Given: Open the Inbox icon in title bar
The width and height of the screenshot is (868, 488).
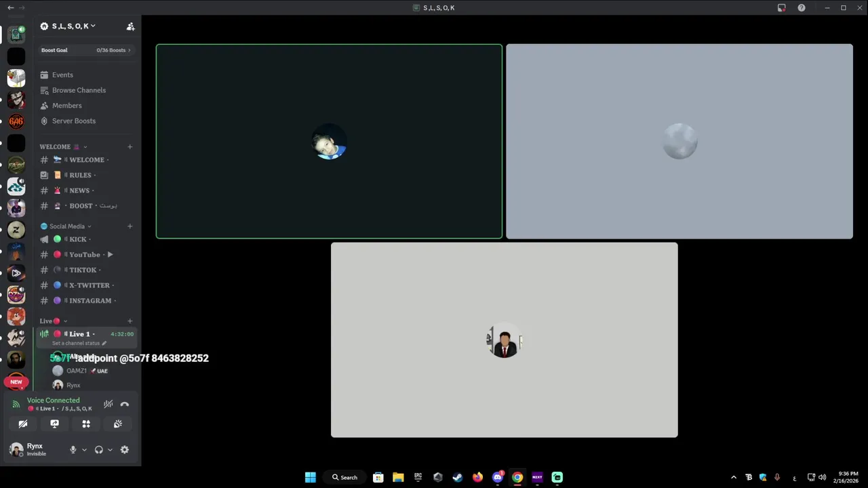Looking at the screenshot, I should [781, 7].
